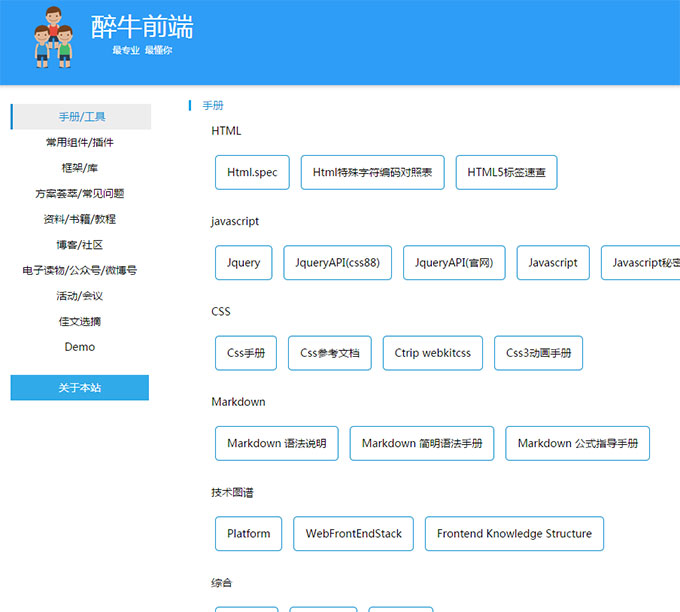This screenshot has height=612, width=680.
Task: Open Html特殊字符编码对照表 link
Action: [x=373, y=173]
